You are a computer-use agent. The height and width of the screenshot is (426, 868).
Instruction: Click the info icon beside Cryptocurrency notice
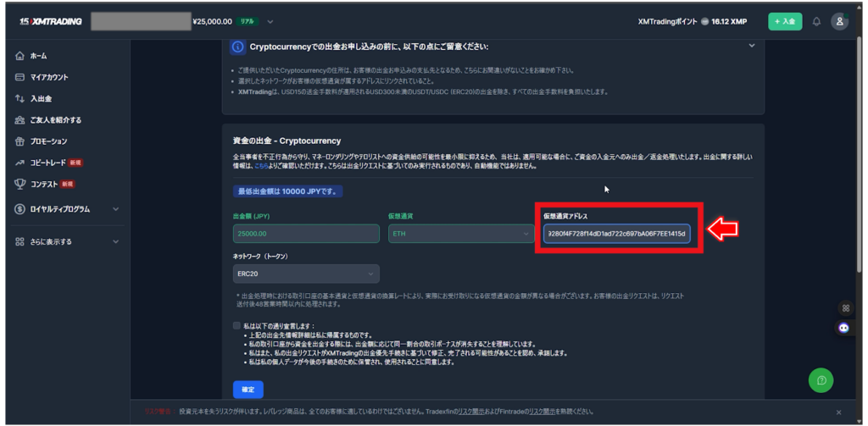point(238,47)
